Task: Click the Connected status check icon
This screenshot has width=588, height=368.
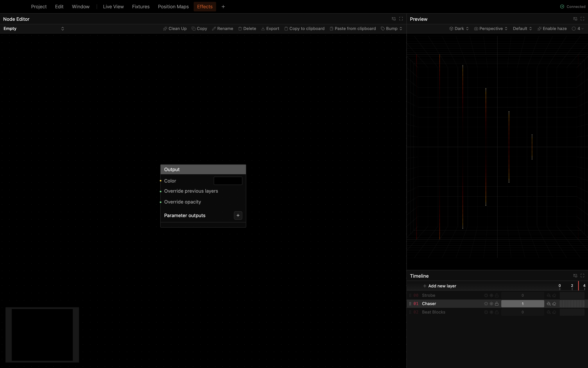Action: (x=562, y=7)
